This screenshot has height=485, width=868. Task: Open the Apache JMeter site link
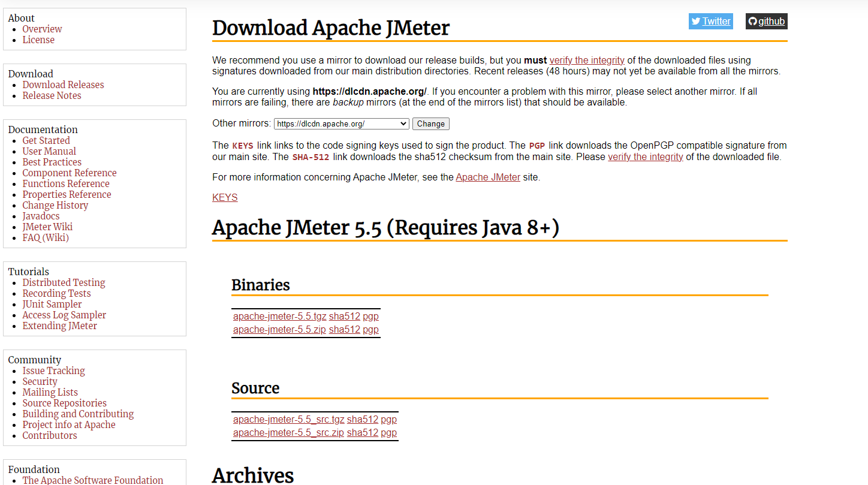pos(488,177)
